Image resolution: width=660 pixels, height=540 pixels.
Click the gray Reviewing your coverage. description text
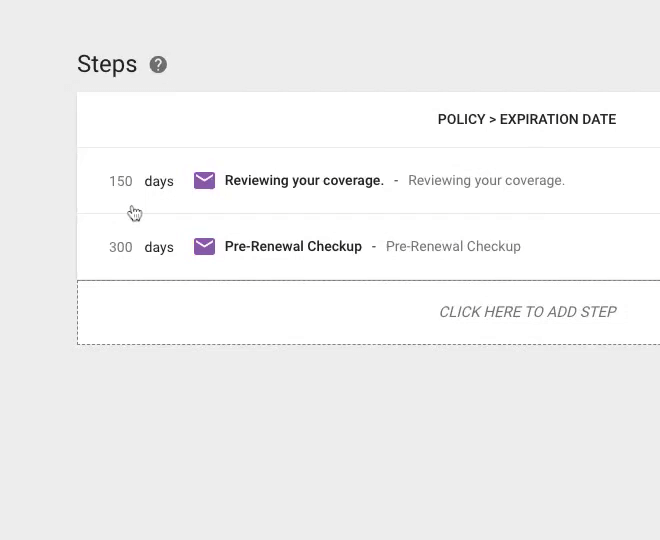point(487,180)
